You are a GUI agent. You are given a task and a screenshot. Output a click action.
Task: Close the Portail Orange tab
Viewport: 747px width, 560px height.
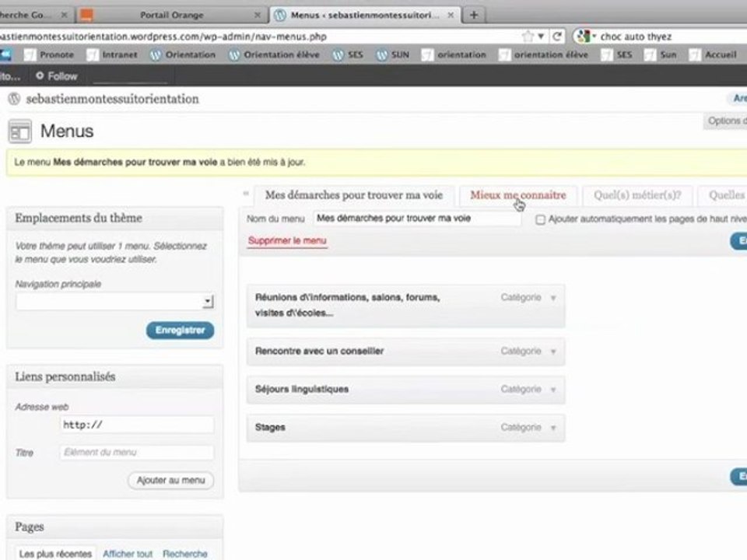point(258,15)
